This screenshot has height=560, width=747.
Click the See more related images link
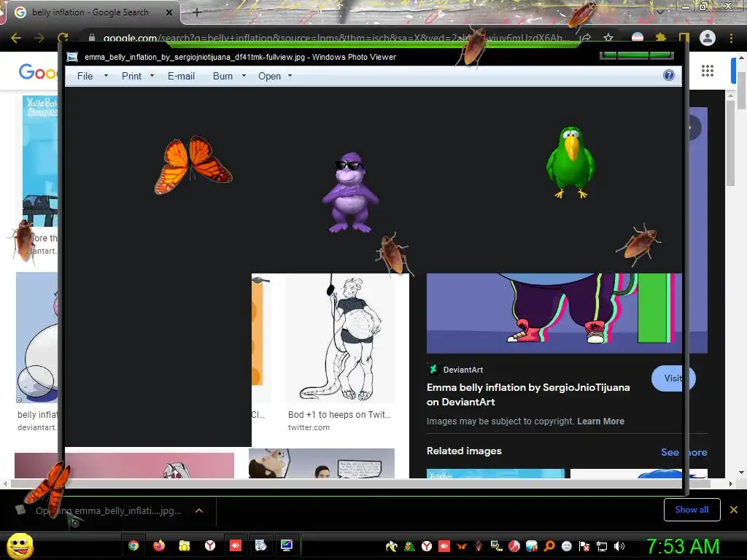coord(684,452)
